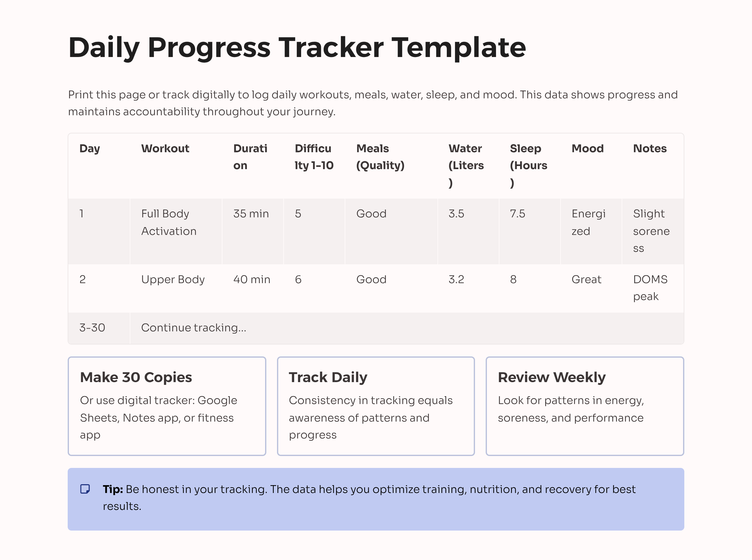Select the Energized mood cell
Image resolution: width=752 pixels, height=560 pixels.
coord(588,222)
